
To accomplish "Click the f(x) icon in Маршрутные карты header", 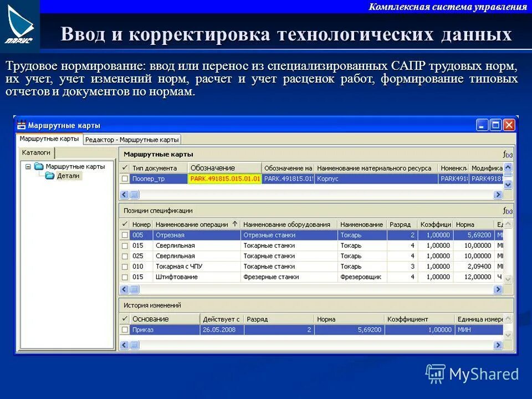I will click(507, 155).
